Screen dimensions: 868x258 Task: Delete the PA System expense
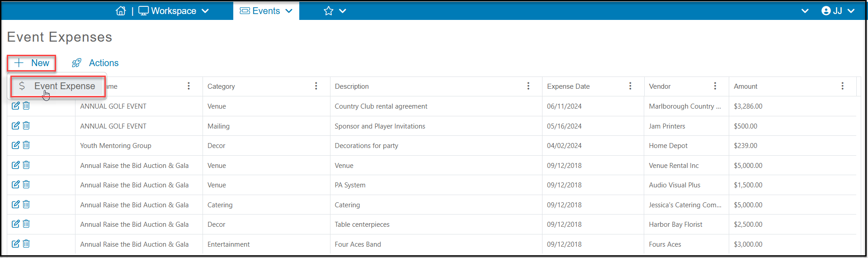click(x=26, y=184)
